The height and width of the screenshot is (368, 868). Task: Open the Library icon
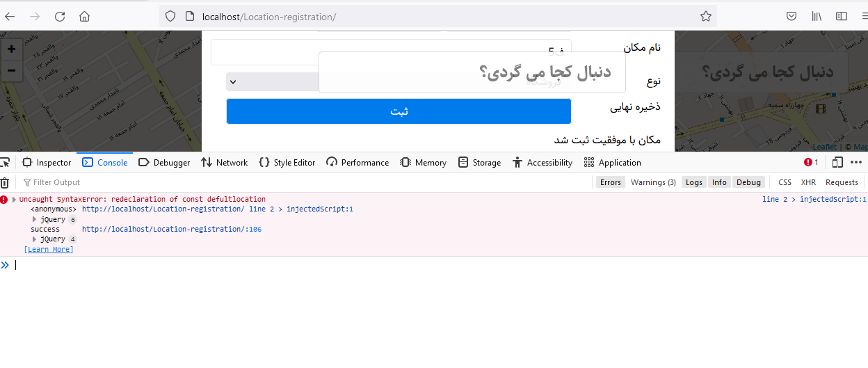point(817,16)
